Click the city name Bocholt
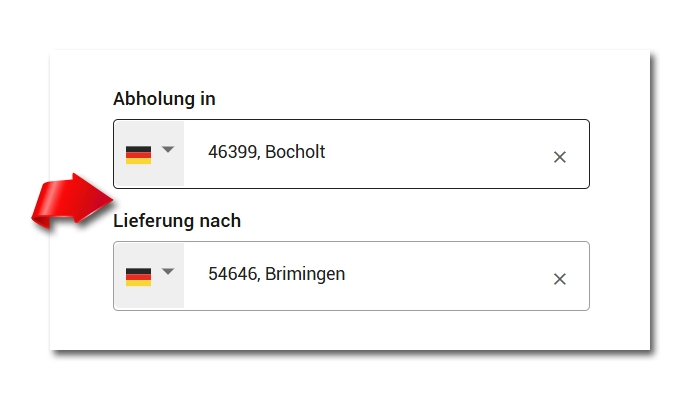The width and height of the screenshot is (700, 400). coord(295,153)
